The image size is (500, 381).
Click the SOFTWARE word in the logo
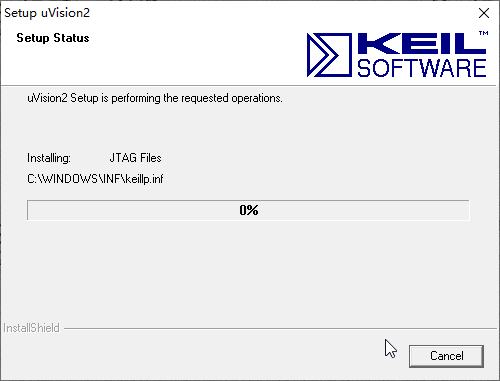point(422,68)
